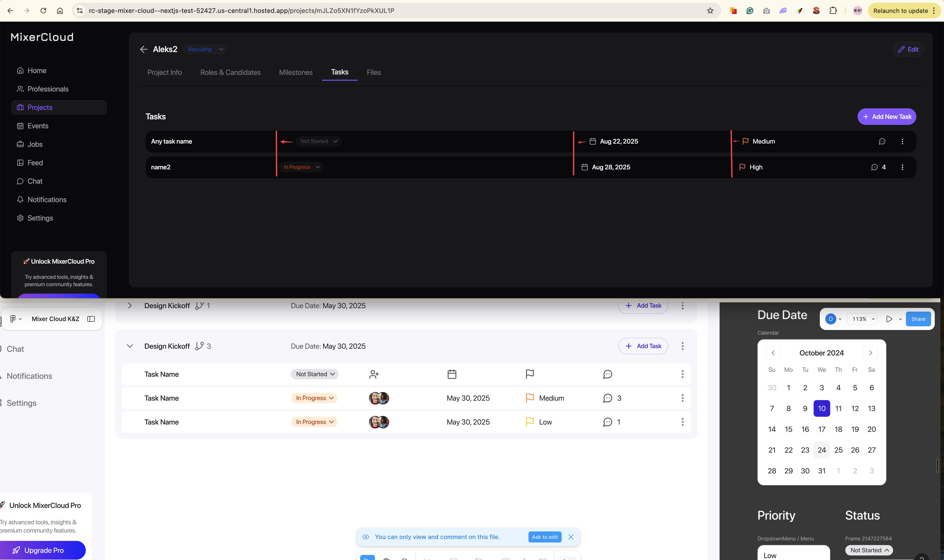The height and width of the screenshot is (560, 944).
Task: Collapse the Design Kickoff 3 section
Action: click(x=130, y=346)
